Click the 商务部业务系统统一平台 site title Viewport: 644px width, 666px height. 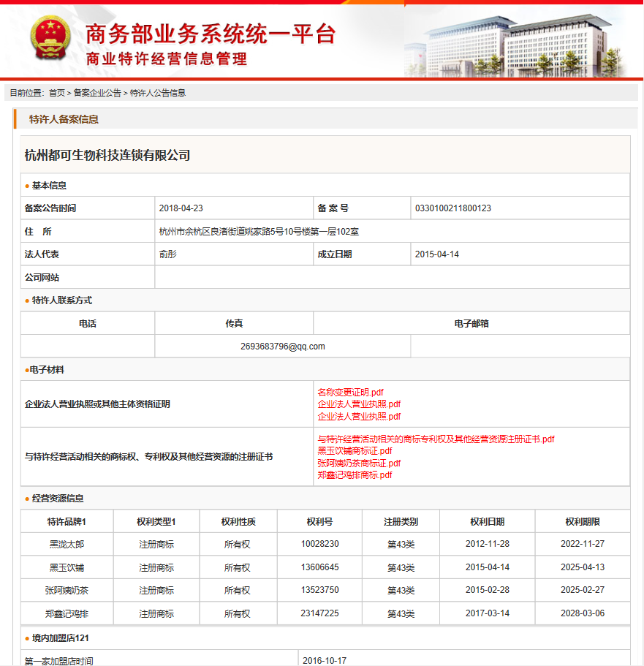(x=211, y=34)
